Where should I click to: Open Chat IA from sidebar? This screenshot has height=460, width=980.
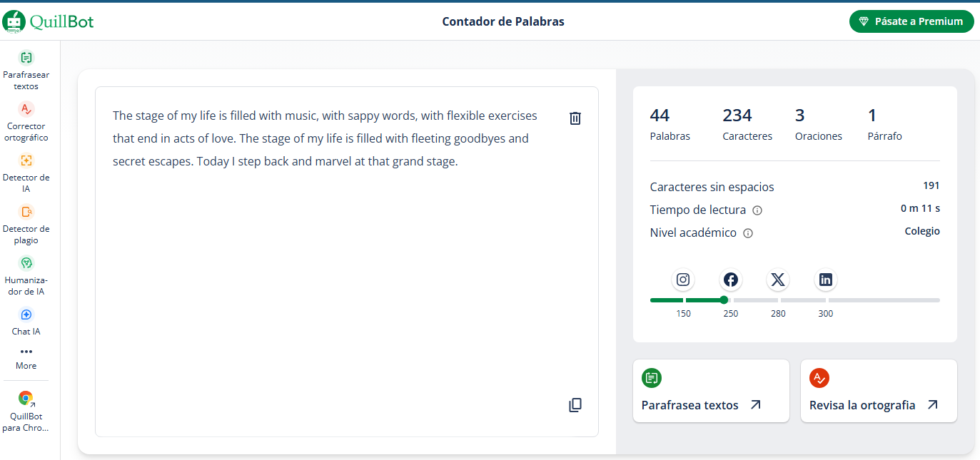[x=26, y=322]
